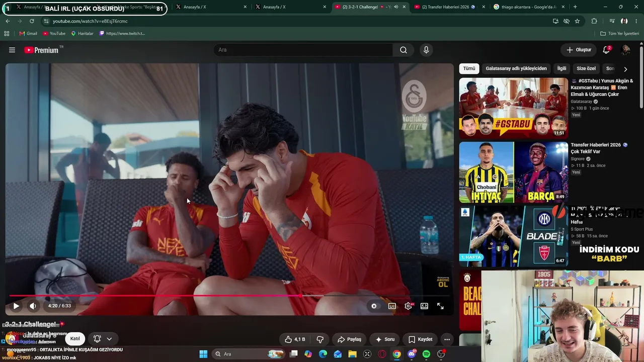644x362 pixels.
Task: Play the paused video
Action: pyautogui.click(x=16, y=306)
